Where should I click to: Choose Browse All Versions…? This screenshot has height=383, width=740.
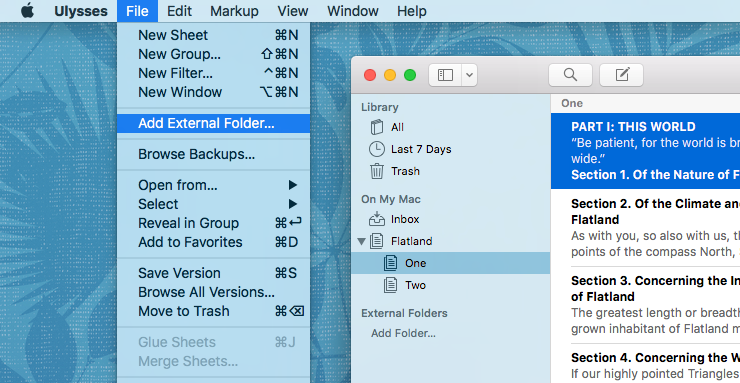click(x=213, y=292)
